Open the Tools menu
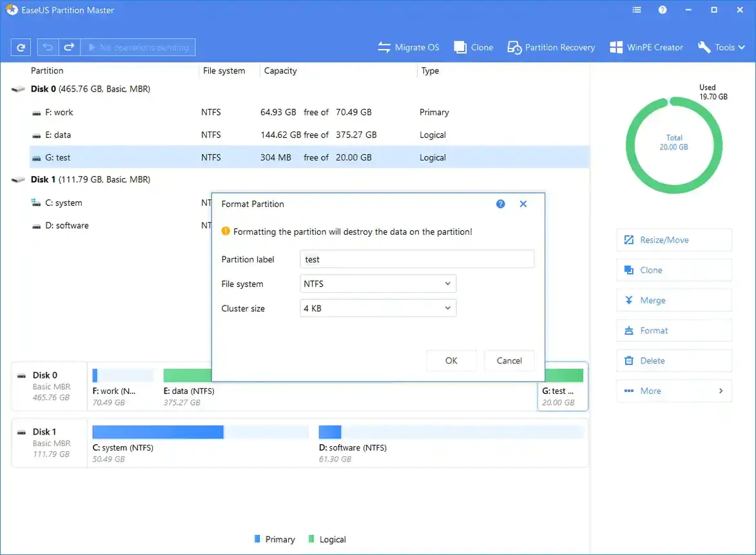 pos(721,47)
